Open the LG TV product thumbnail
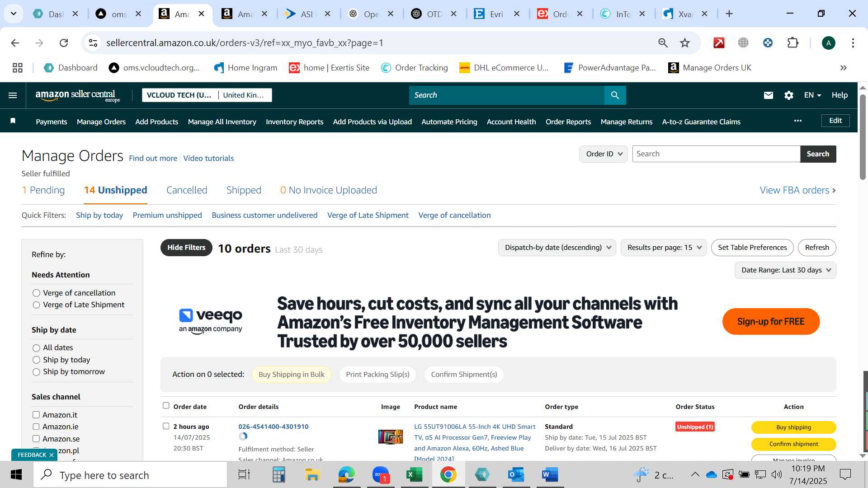The height and width of the screenshot is (488, 868). [x=391, y=437]
